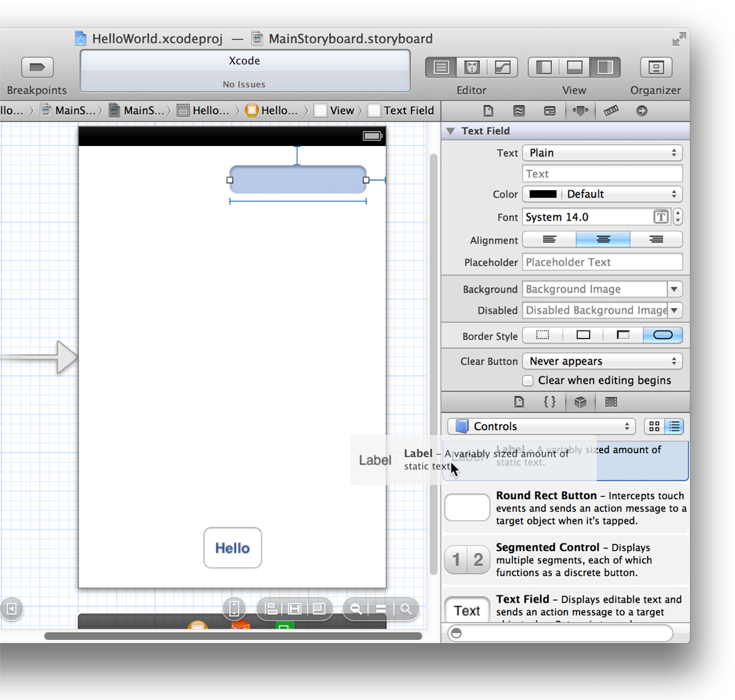Toggle the Breakpoints button
Image resolution: width=735 pixels, height=700 pixels.
click(x=37, y=67)
